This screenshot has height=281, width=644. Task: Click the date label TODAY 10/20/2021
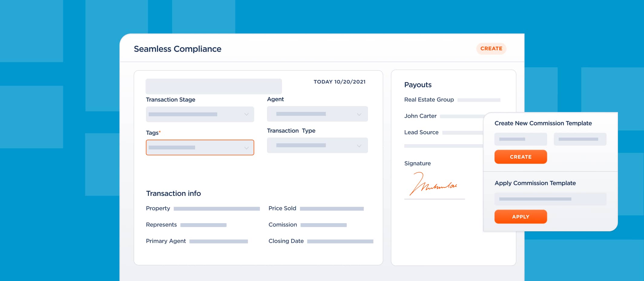click(x=340, y=81)
